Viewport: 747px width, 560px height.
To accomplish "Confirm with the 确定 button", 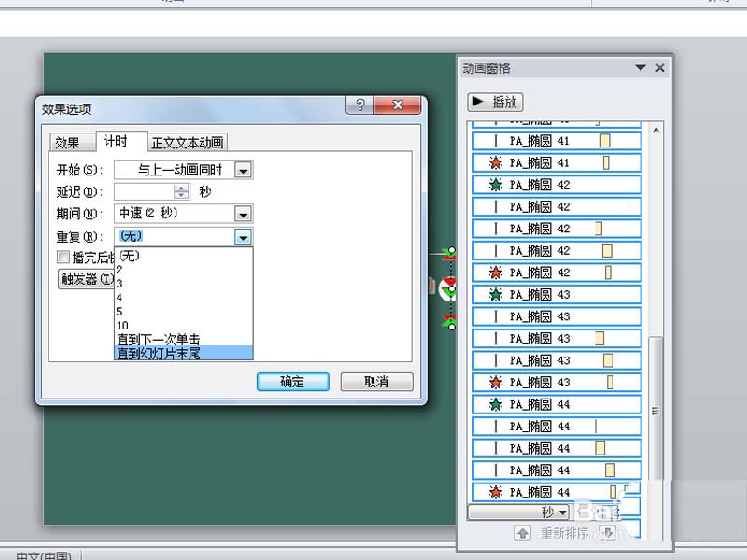I will click(x=292, y=382).
